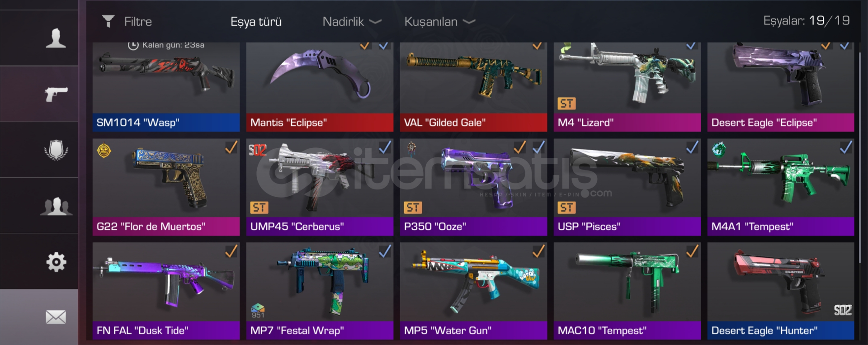The image size is (868, 345).
Task: Expand the Nadirlik dropdown
Action: click(x=352, y=21)
